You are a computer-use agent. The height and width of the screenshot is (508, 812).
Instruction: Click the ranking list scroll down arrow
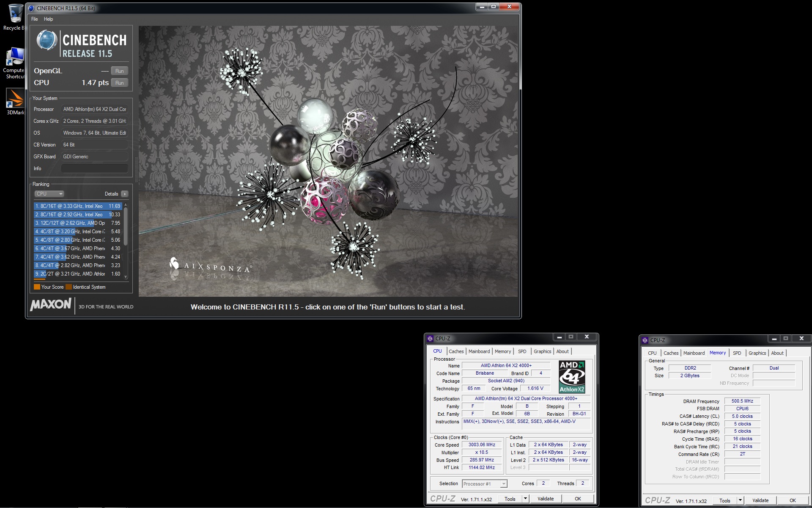click(x=126, y=277)
